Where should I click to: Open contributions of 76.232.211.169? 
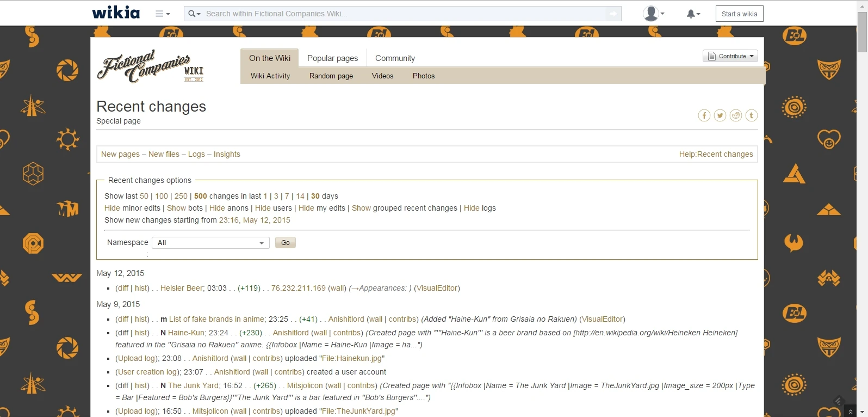click(x=299, y=288)
